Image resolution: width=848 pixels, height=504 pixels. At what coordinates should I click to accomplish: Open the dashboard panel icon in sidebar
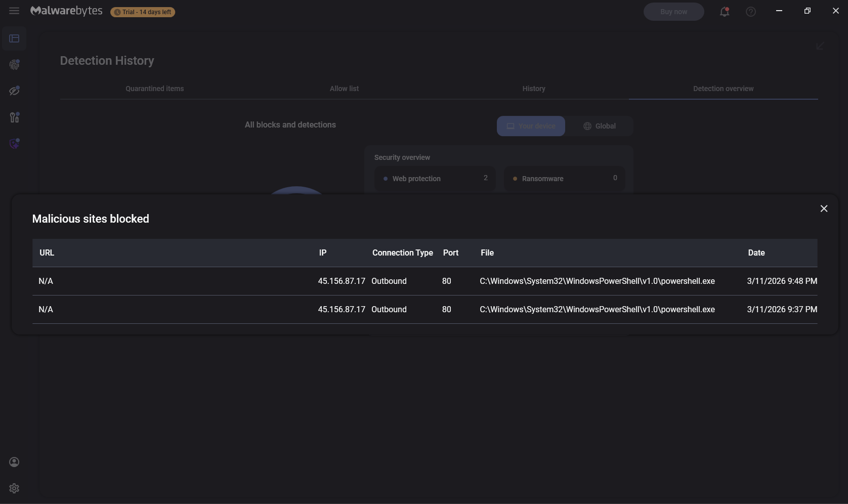point(14,38)
